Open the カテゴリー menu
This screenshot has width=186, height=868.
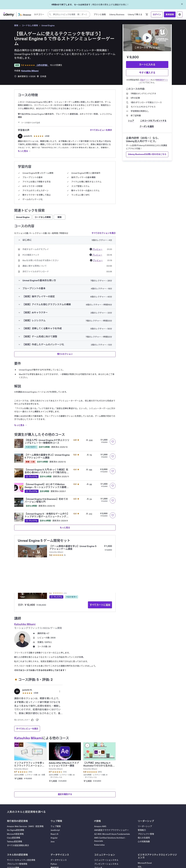39,14
